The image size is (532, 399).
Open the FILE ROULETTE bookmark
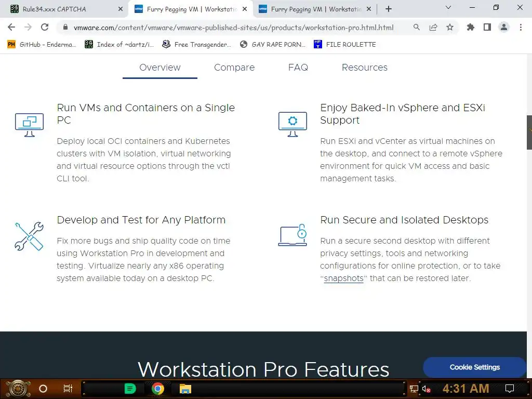click(345, 45)
